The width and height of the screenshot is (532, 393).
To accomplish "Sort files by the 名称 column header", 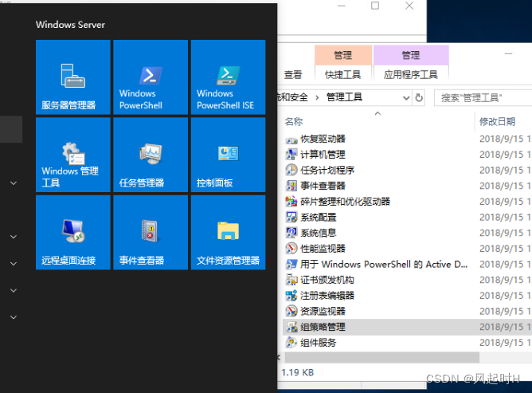I will point(294,122).
